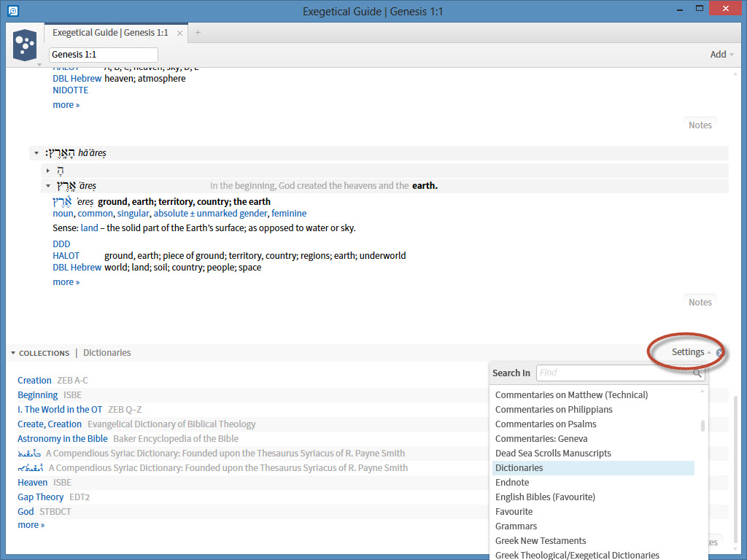Open the Beginning article in ISBE

[37, 394]
